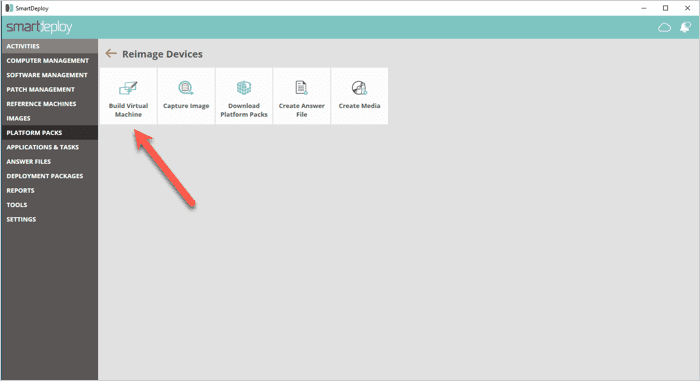Launch the Create Answer File wizard

tap(301, 96)
